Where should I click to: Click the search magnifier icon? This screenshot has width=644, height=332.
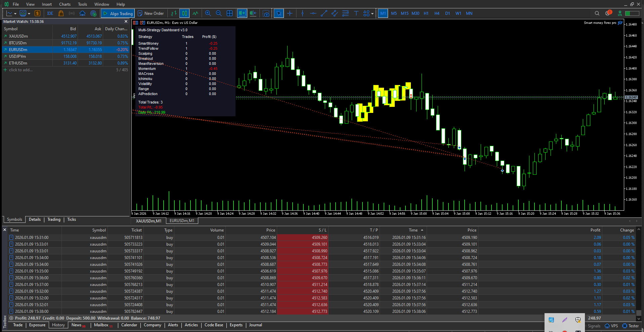coord(597,13)
